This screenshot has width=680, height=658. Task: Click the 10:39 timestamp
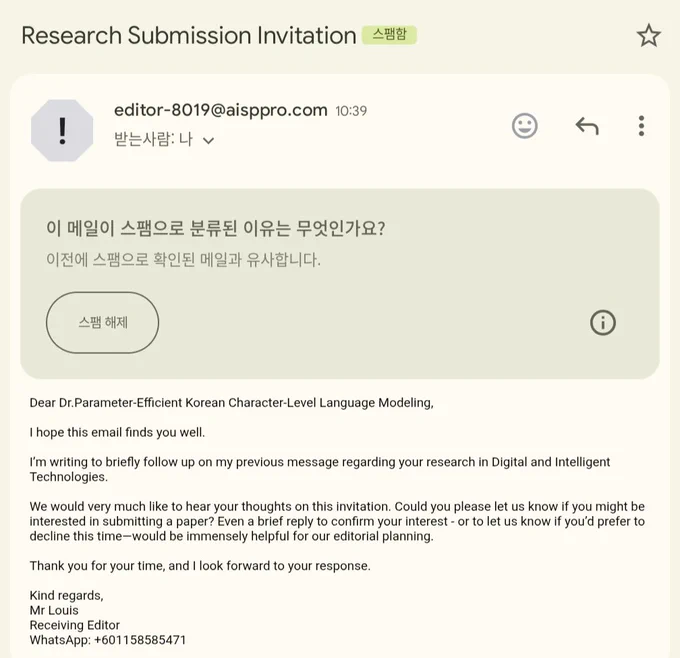[x=351, y=111]
